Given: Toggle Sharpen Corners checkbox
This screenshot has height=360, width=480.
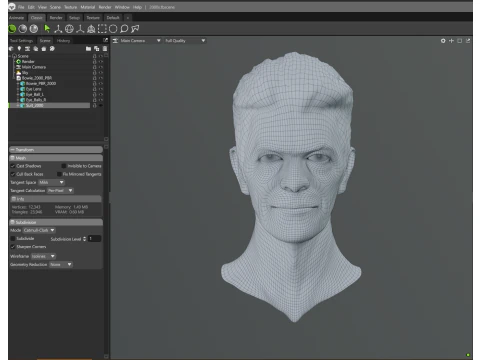Looking at the screenshot, I should click(13, 247).
